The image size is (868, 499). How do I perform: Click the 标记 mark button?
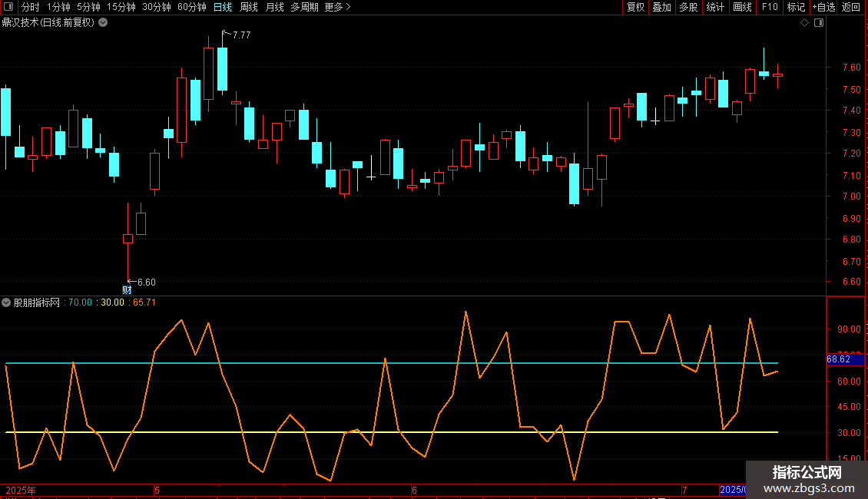(796, 7)
